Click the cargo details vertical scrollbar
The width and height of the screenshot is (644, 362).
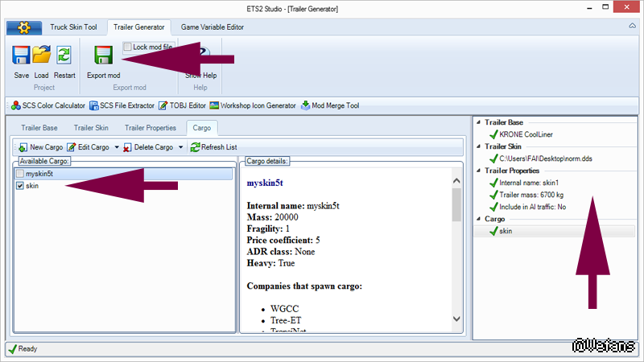pos(456,241)
